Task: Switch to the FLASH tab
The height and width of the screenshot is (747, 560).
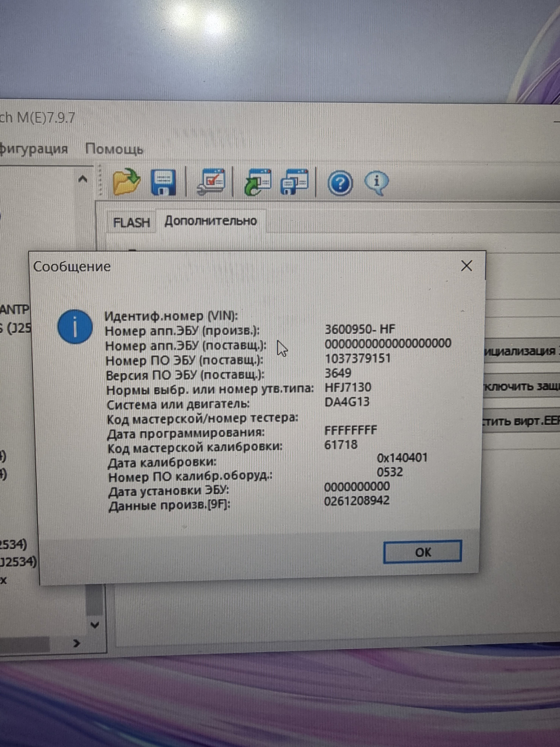Action: coord(131,223)
